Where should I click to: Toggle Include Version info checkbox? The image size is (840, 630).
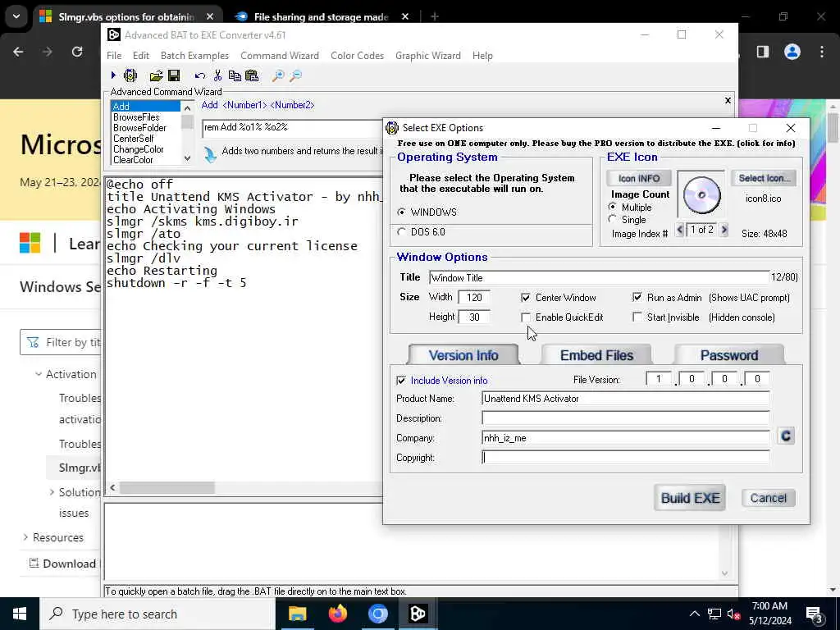pyautogui.click(x=400, y=380)
